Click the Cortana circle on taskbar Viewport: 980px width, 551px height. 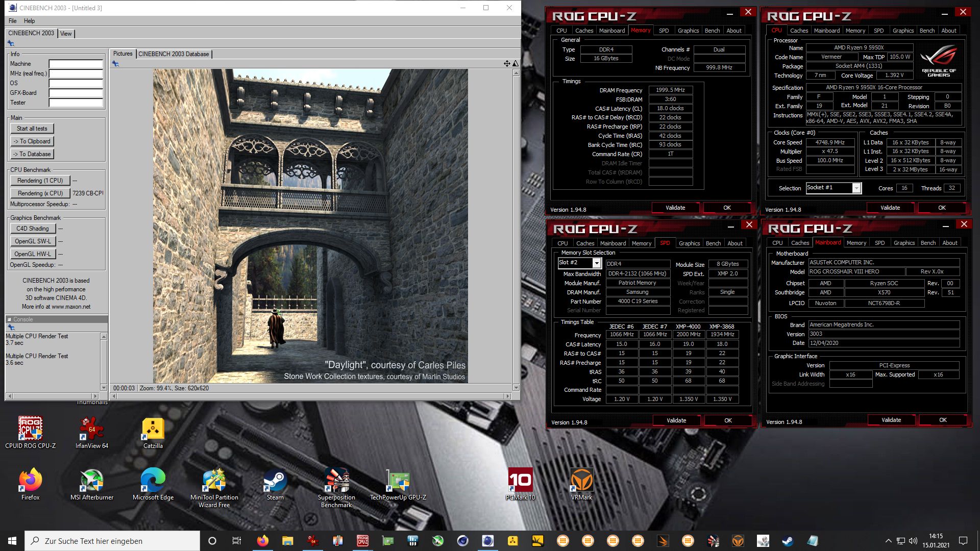coord(212,541)
